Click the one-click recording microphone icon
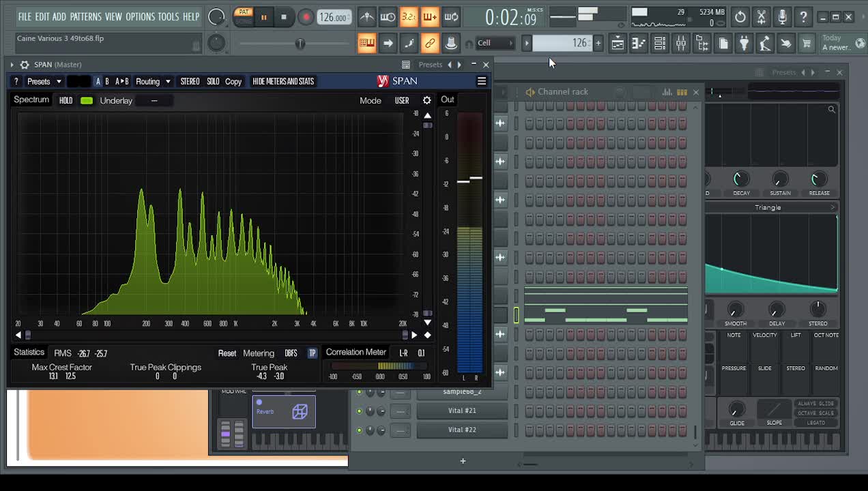868x491 pixels. pyautogui.click(x=783, y=17)
